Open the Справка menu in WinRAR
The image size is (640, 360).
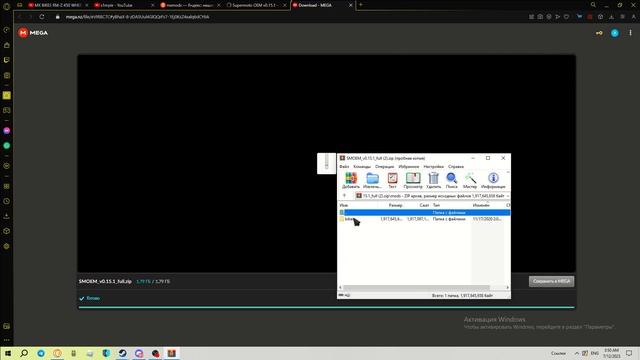pyautogui.click(x=456, y=167)
